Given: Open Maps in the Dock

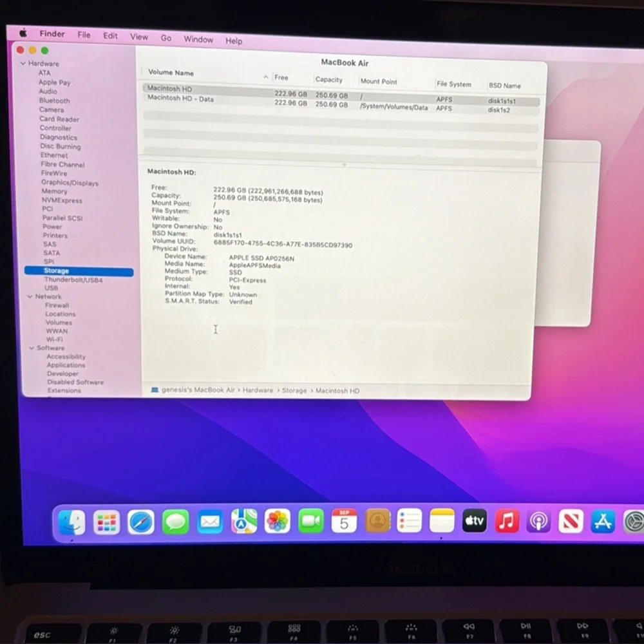Looking at the screenshot, I should click(244, 522).
